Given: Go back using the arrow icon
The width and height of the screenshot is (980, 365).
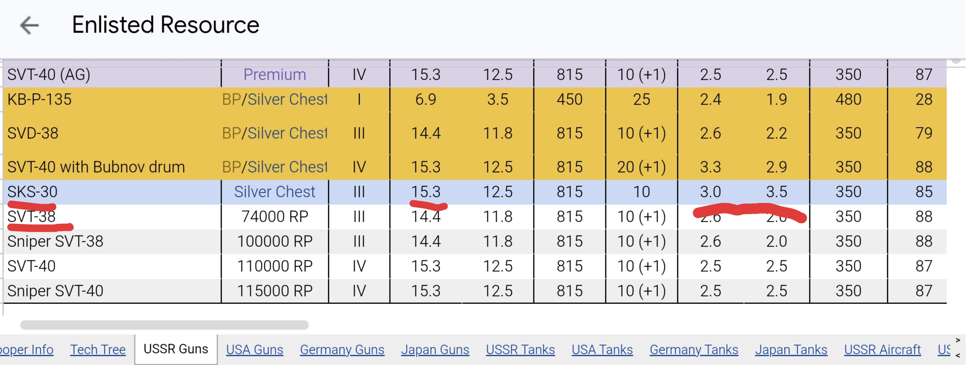Looking at the screenshot, I should (x=29, y=26).
